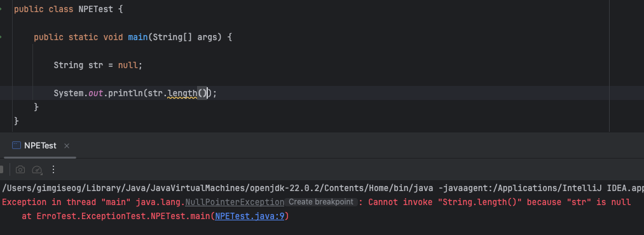
Task: Click the Create breakpoint button
Action: pyautogui.click(x=320, y=202)
